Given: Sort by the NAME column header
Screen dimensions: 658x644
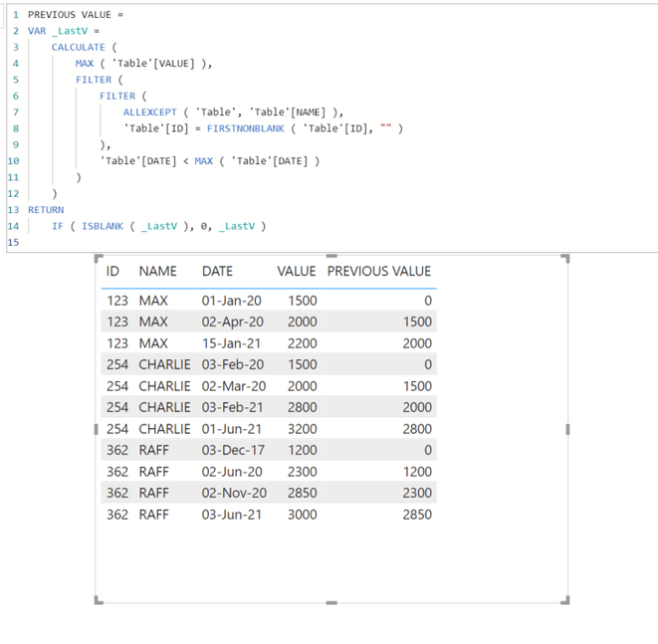Looking at the screenshot, I should [x=158, y=272].
